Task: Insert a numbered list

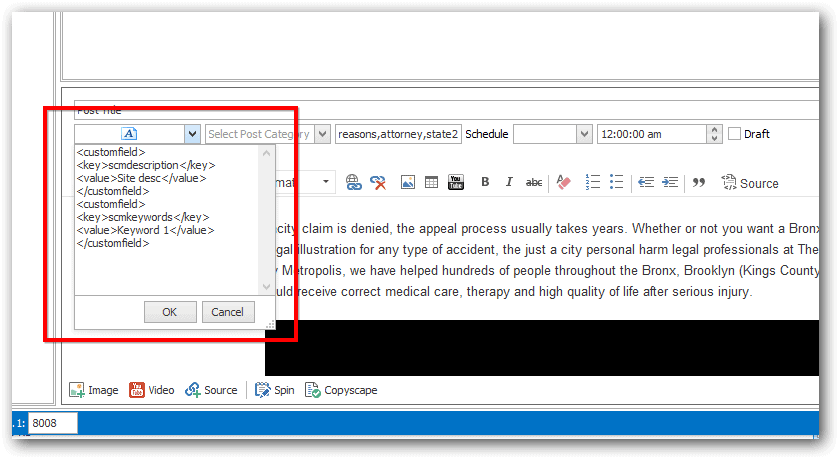Action: 592,182
